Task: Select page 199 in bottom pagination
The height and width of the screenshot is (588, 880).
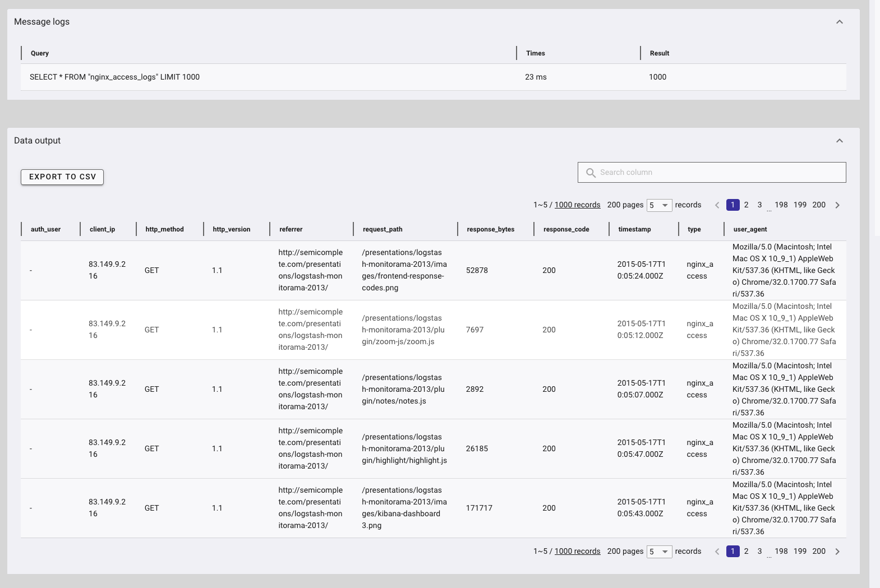Action: [800, 552]
